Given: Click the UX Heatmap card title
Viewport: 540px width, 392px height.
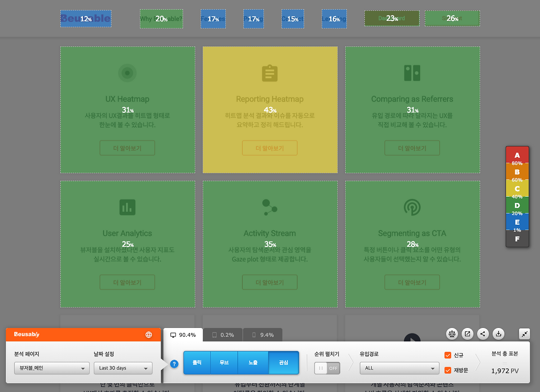Looking at the screenshot, I should click(x=127, y=99).
